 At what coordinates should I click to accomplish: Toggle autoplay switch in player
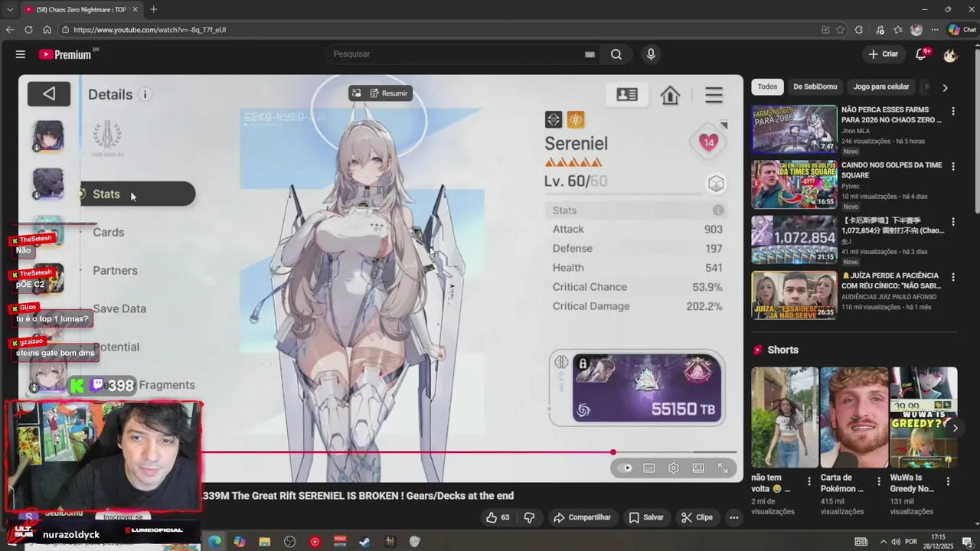point(626,468)
